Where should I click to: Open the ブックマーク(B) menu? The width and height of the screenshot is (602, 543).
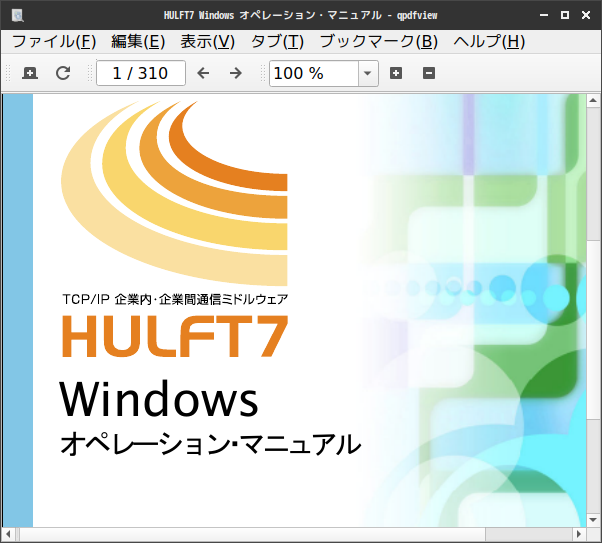tap(379, 41)
